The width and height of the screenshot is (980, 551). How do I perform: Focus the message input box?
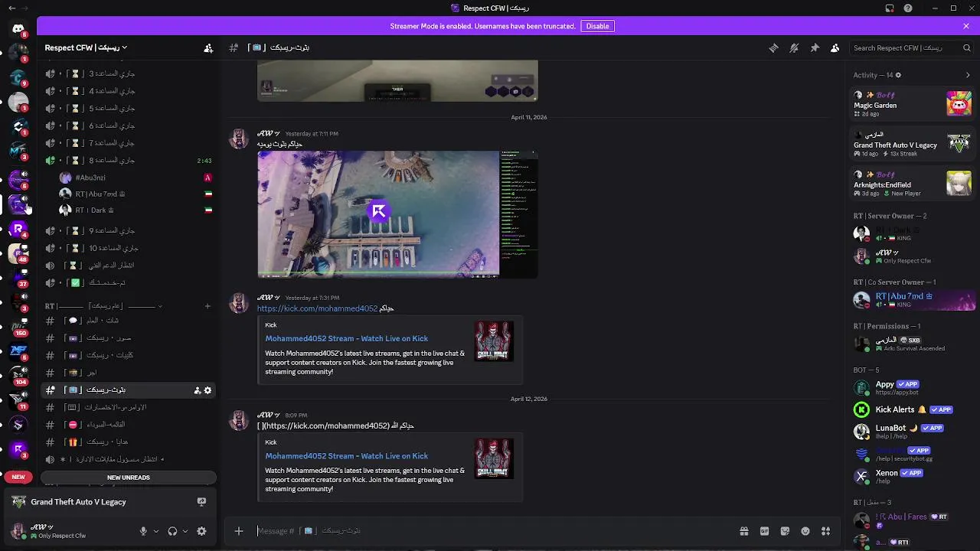tap(490, 530)
